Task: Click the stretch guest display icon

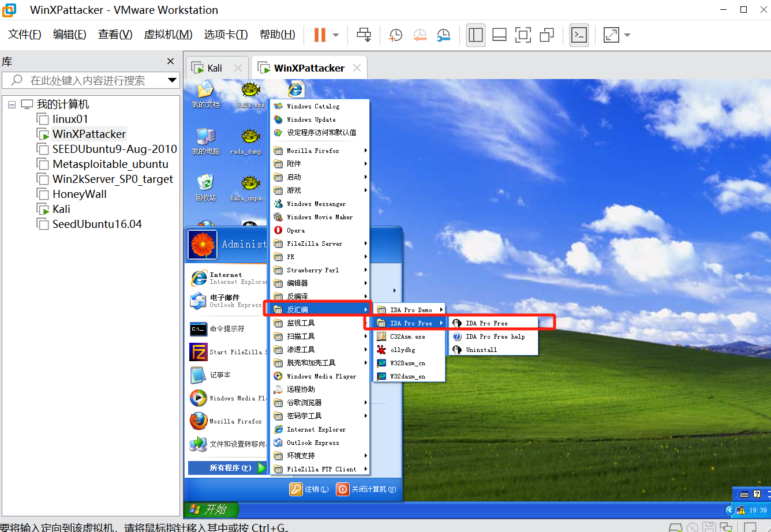Action: (611, 35)
